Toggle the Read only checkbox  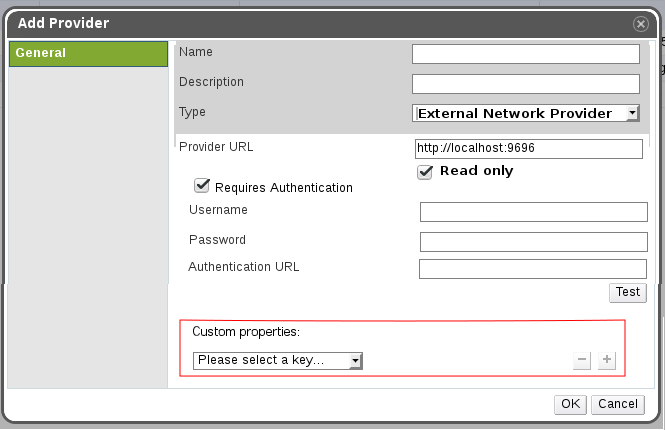pyautogui.click(x=425, y=172)
